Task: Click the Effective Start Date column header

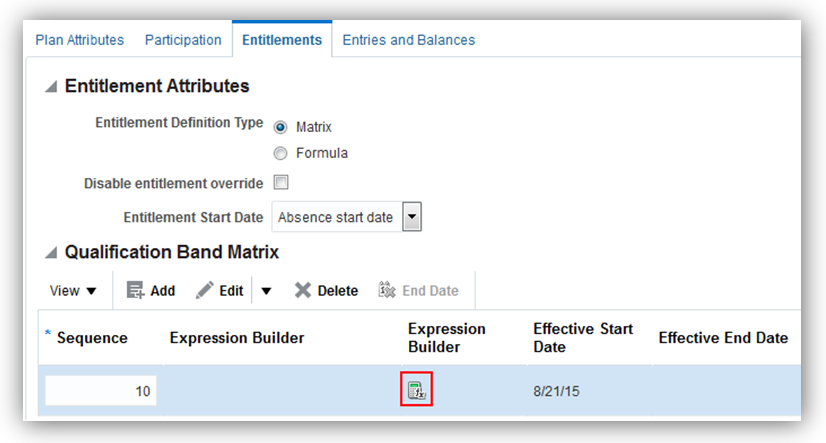Action: click(583, 338)
